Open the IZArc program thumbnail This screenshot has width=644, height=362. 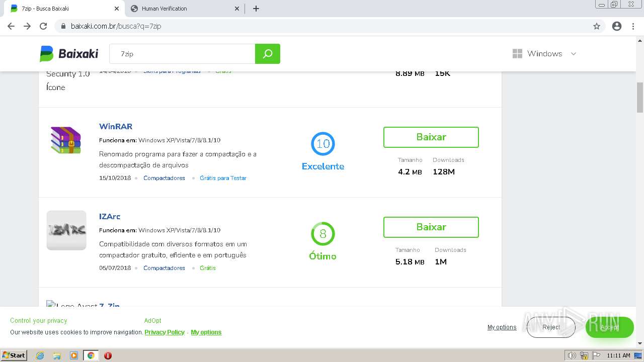point(66,230)
